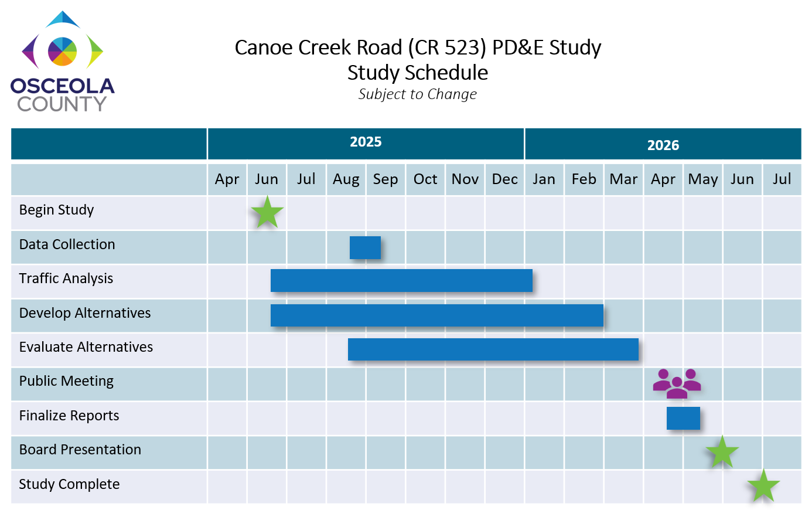The height and width of the screenshot is (520, 812).
Task: Select the Finalize Reports blue bar
Action: coord(683,418)
